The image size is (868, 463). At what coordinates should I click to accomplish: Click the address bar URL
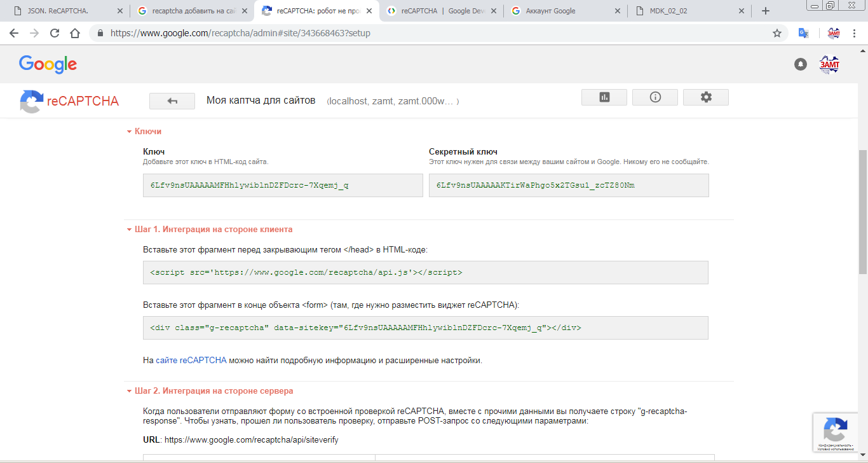click(x=240, y=33)
